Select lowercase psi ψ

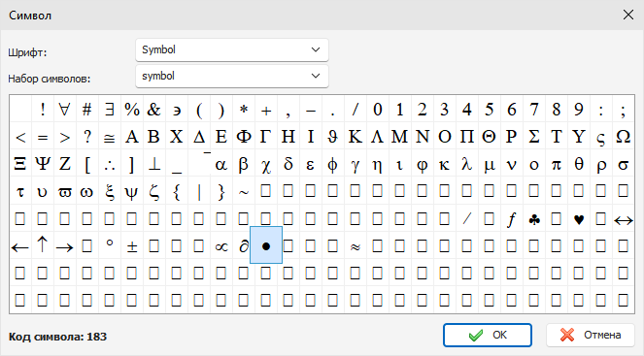coord(132,191)
